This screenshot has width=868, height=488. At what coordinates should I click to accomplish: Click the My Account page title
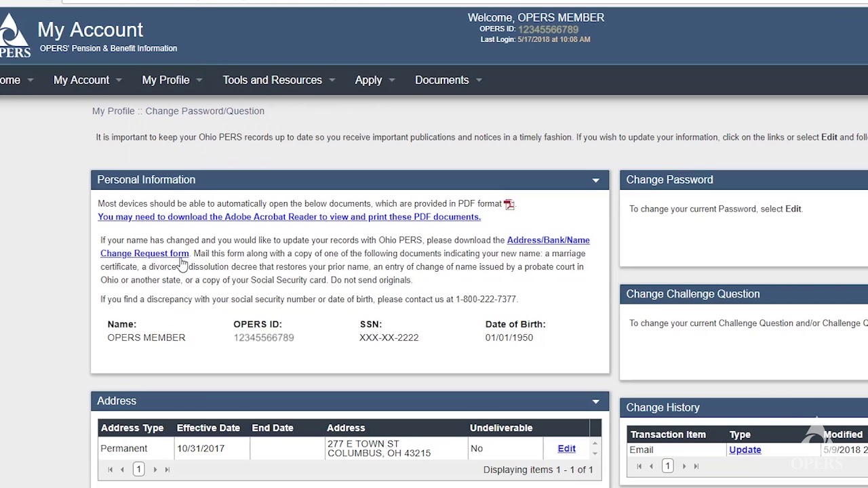[90, 30]
